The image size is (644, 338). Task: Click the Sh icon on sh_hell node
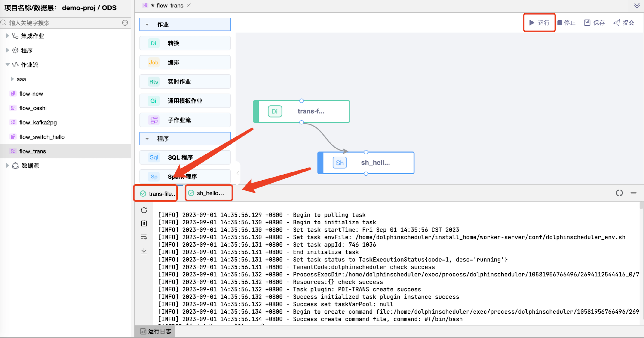[x=340, y=163]
